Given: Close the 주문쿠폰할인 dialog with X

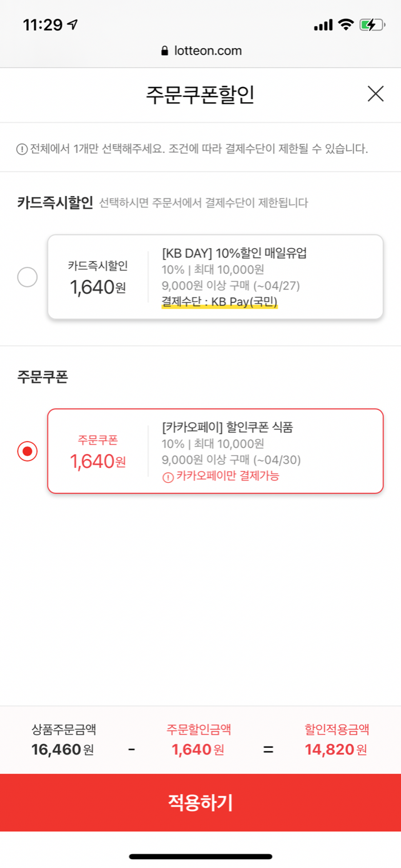Looking at the screenshot, I should (375, 94).
